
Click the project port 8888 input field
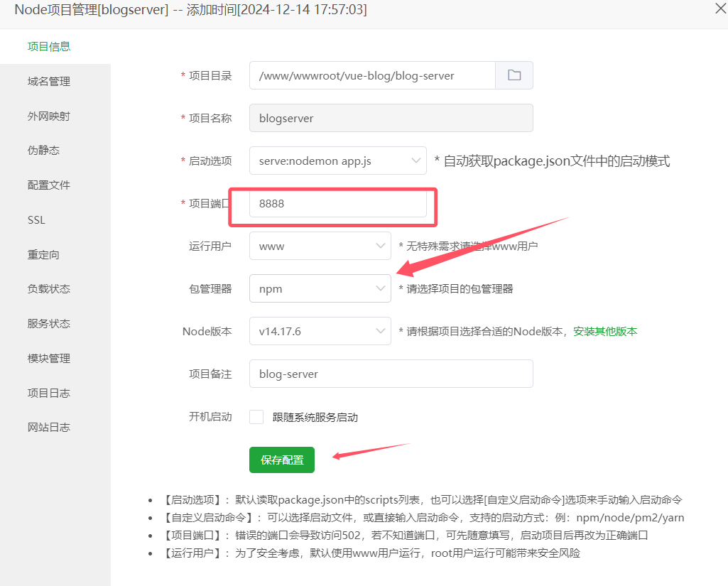(x=337, y=204)
